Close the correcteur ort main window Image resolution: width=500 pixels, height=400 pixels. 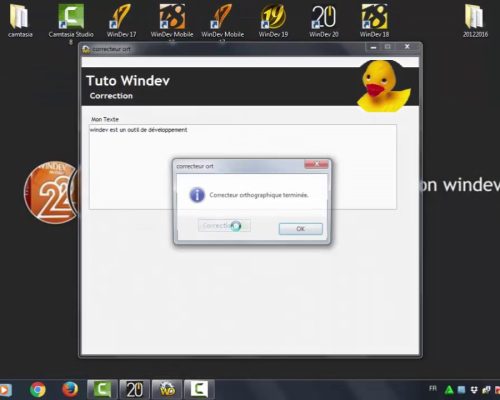(x=407, y=47)
